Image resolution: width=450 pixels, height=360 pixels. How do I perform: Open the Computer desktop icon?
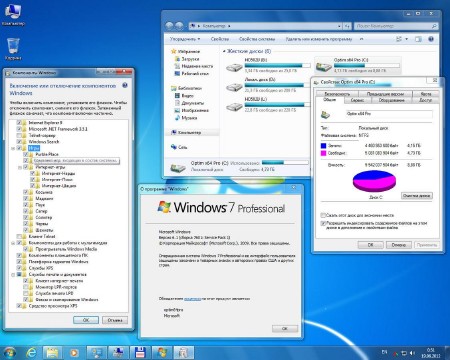[x=13, y=15]
